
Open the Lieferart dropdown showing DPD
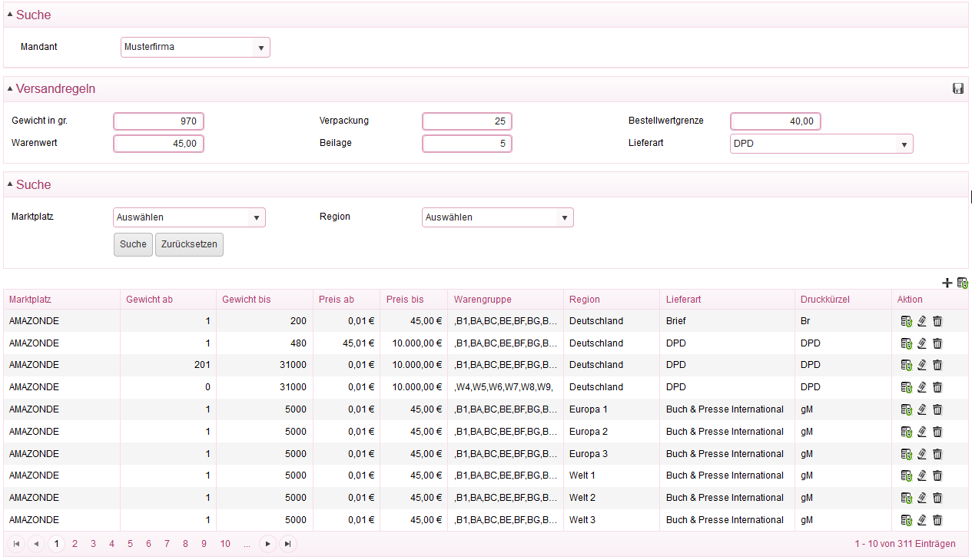click(x=821, y=144)
